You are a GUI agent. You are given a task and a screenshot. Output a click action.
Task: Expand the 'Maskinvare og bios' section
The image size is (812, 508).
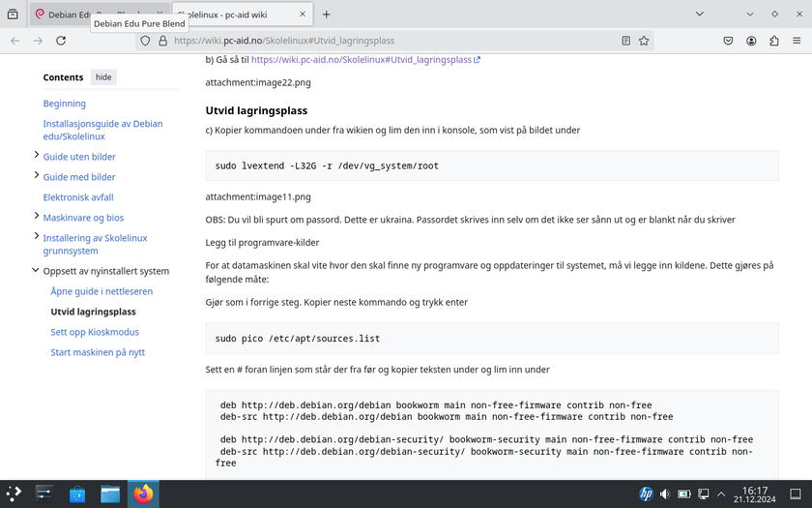(x=37, y=217)
